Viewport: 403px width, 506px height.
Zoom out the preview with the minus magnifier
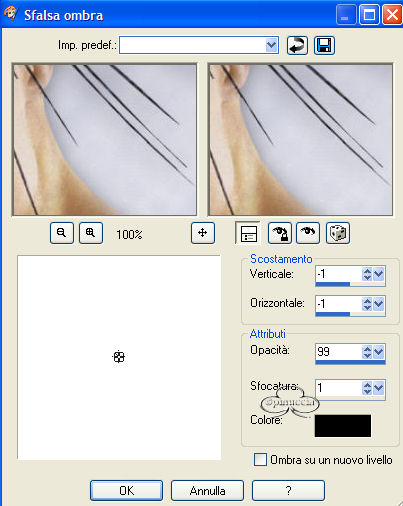(62, 233)
